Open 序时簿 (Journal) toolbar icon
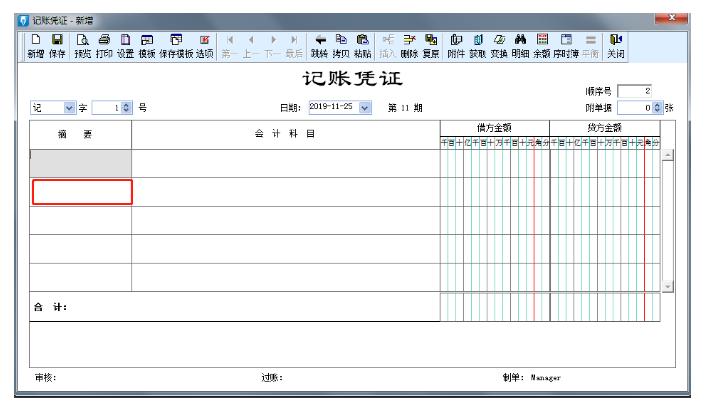The width and height of the screenshot is (710, 414). [566, 46]
